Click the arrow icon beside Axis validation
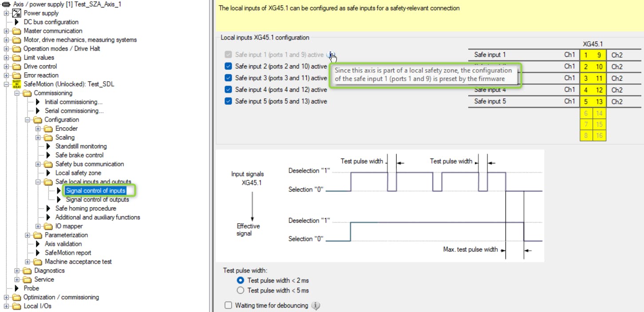 point(38,244)
